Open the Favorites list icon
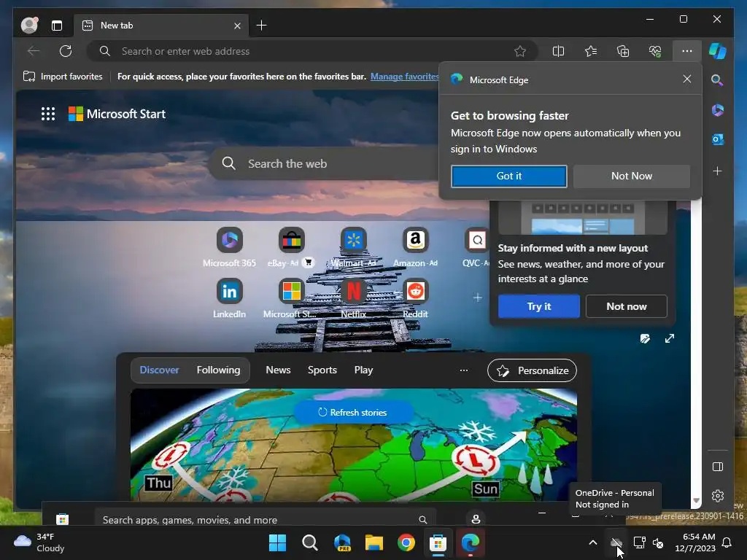The image size is (747, 560). (591, 51)
